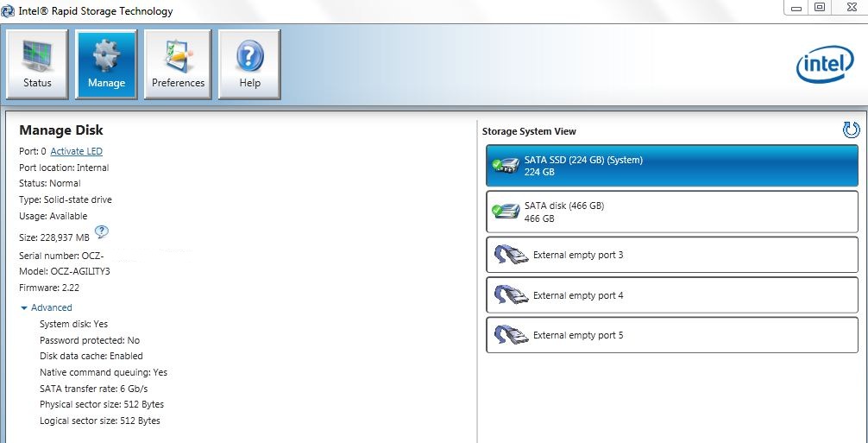The height and width of the screenshot is (443, 868).
Task: Click the Port location: Internal text
Action: point(64,168)
